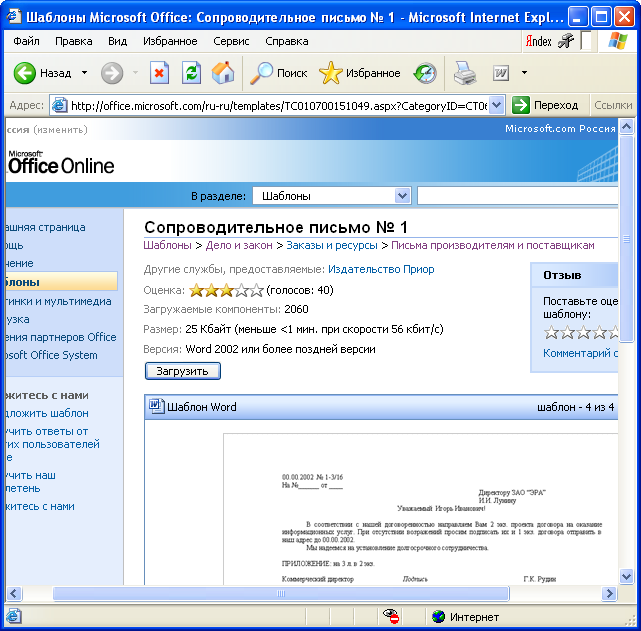Click the page icon in address bar
Image resolution: width=641 pixels, height=631 pixels.
[x=59, y=105]
